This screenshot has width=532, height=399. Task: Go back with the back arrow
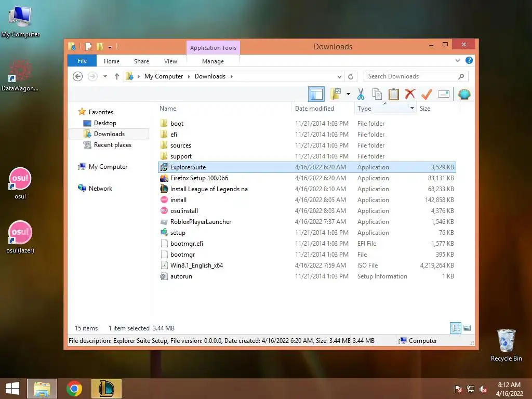[78, 76]
